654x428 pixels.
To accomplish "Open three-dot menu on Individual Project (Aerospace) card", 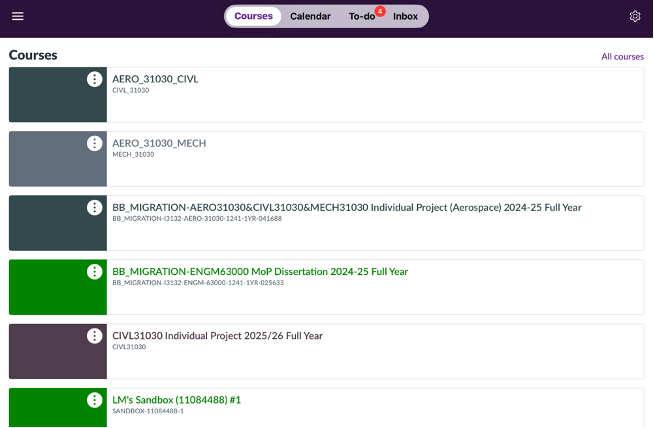I will tap(94, 208).
